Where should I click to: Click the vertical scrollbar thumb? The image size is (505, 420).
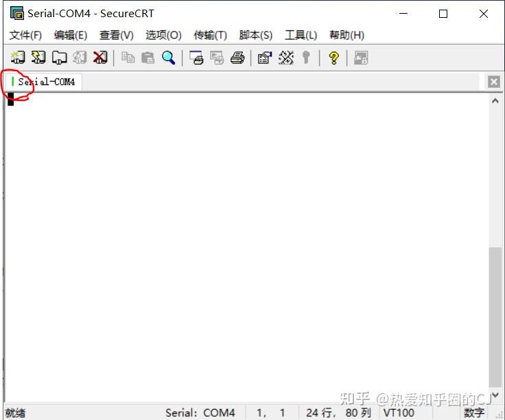click(495, 317)
